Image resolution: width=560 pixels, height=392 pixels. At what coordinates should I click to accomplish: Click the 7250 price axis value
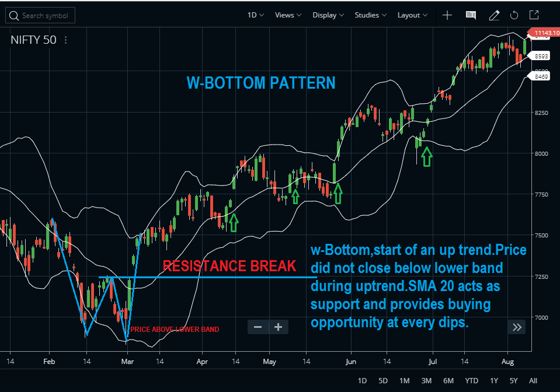[541, 276]
